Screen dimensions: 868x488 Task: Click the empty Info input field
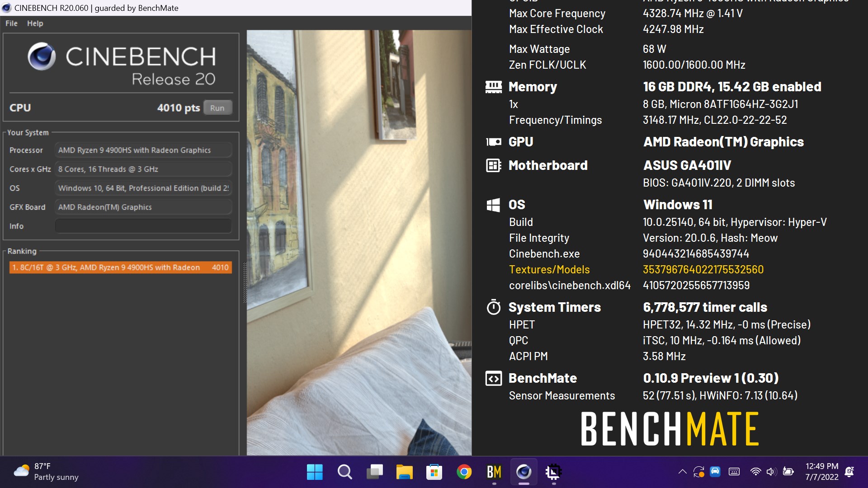(143, 226)
